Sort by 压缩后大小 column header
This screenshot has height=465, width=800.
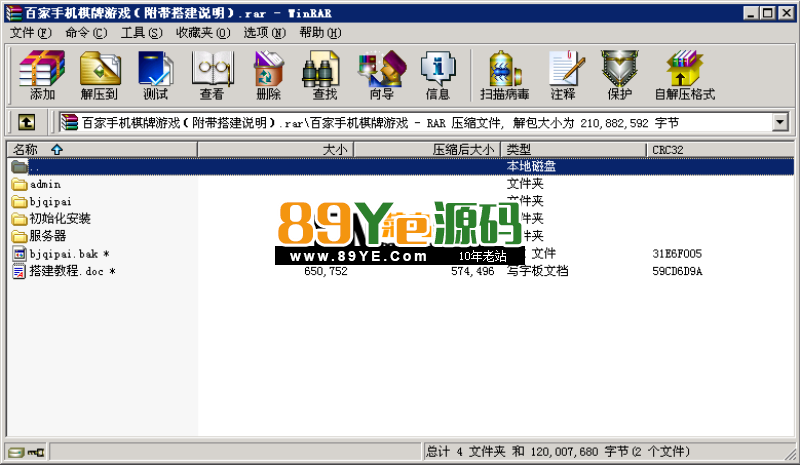pyautogui.click(x=428, y=150)
